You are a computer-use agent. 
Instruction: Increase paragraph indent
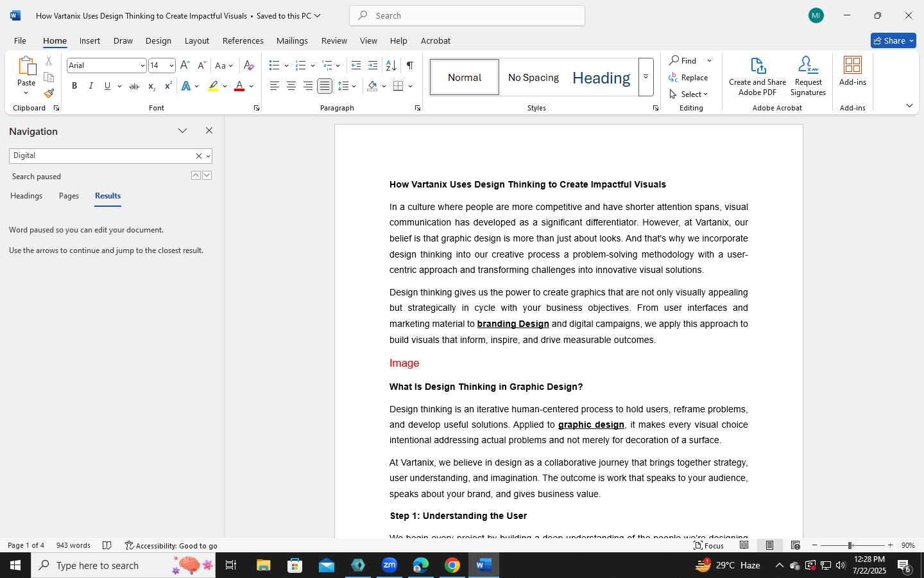373,66
